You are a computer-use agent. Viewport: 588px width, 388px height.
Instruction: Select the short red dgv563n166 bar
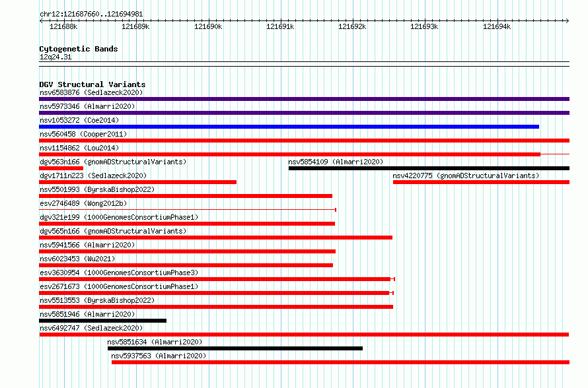[x=61, y=168]
